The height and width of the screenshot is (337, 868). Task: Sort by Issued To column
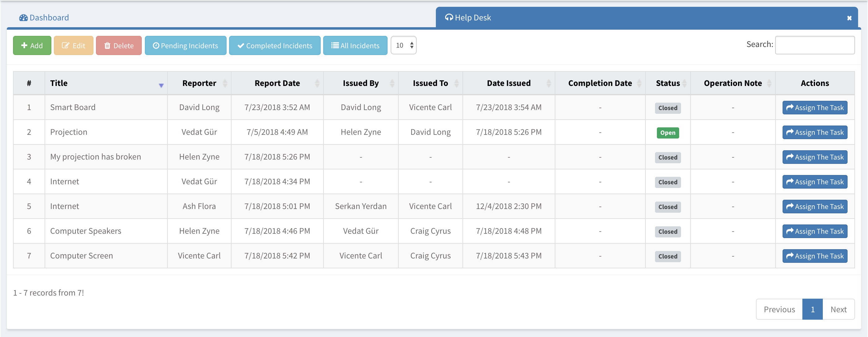click(x=430, y=83)
